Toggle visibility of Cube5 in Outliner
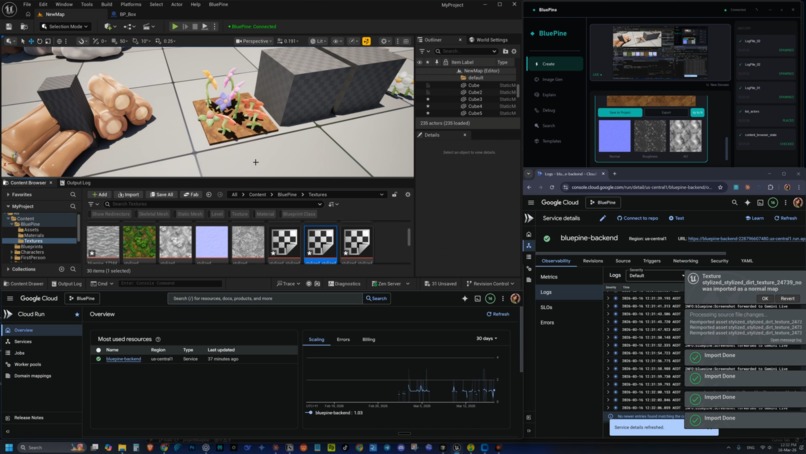The width and height of the screenshot is (806, 454). 428,113
